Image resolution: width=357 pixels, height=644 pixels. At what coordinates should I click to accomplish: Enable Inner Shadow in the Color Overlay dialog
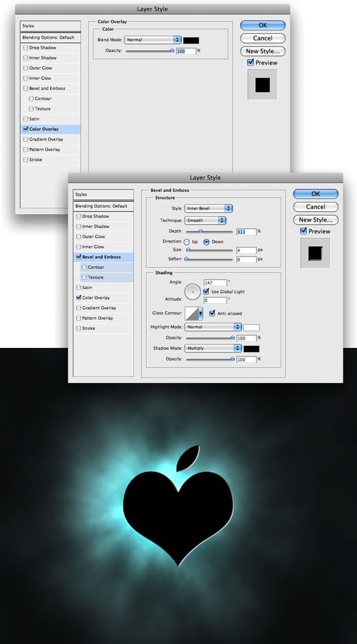click(x=26, y=58)
